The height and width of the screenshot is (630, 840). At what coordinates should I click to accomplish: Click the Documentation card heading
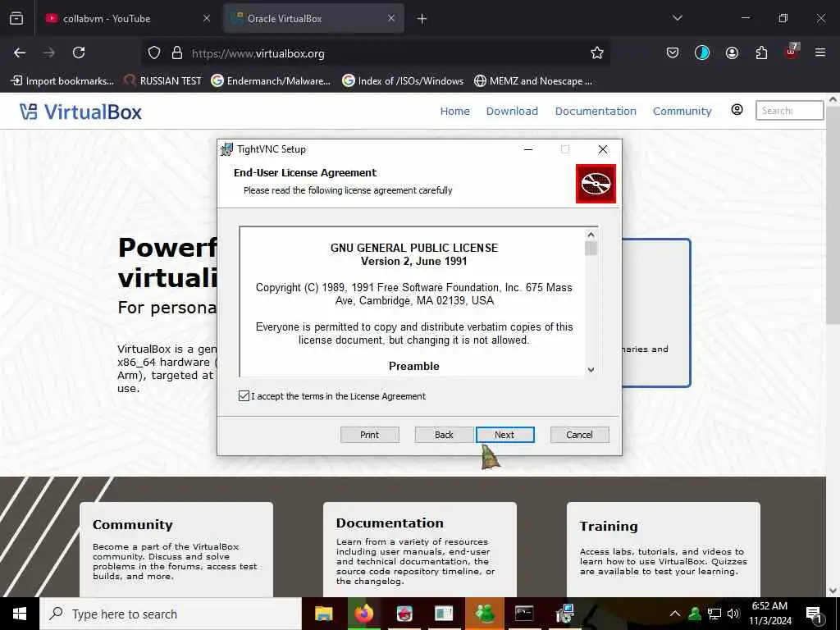[390, 523]
